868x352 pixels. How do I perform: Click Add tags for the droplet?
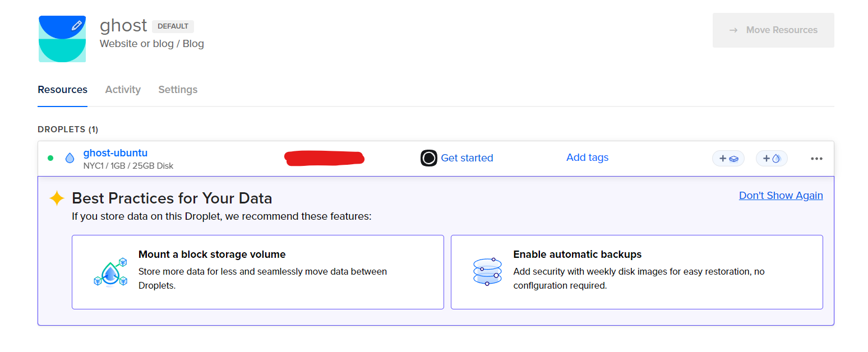point(587,158)
